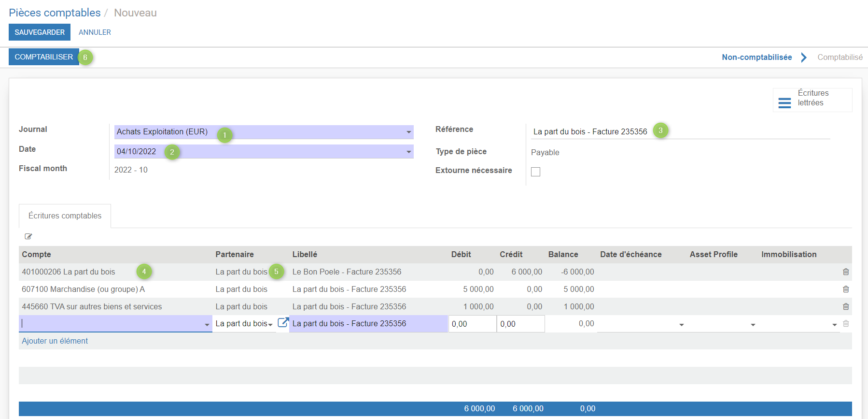Click balance value -6 000,00
Viewport: 868px width, 419px height.
tap(577, 272)
